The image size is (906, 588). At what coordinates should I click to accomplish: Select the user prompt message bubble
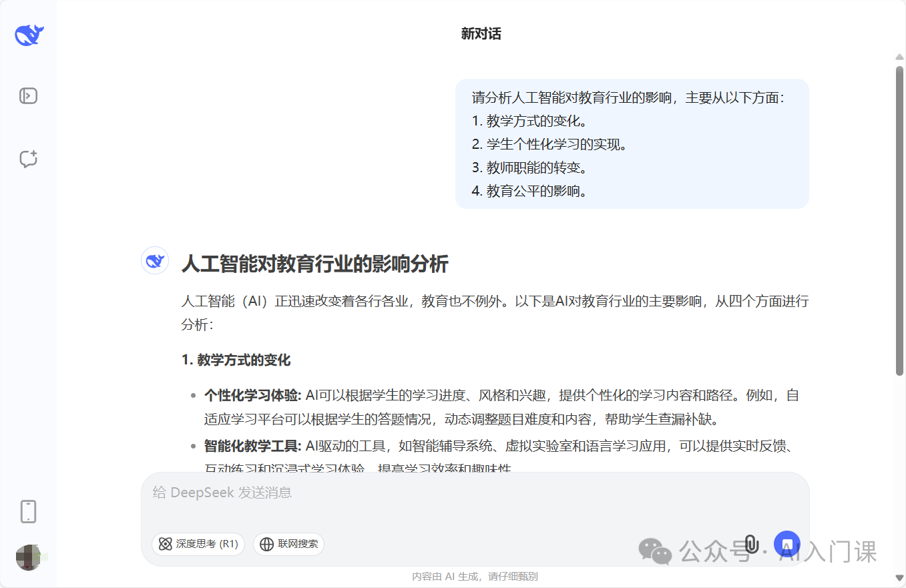631,143
